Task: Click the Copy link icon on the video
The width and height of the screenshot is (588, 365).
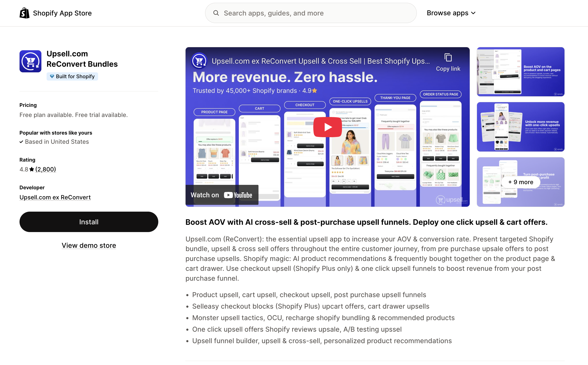Action: [x=448, y=58]
